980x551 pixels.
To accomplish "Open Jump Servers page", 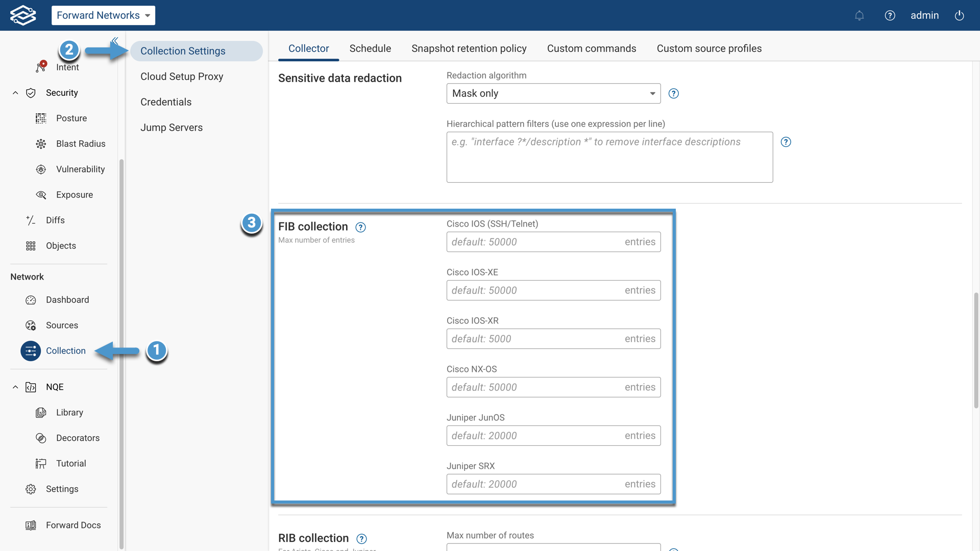I will click(x=171, y=128).
